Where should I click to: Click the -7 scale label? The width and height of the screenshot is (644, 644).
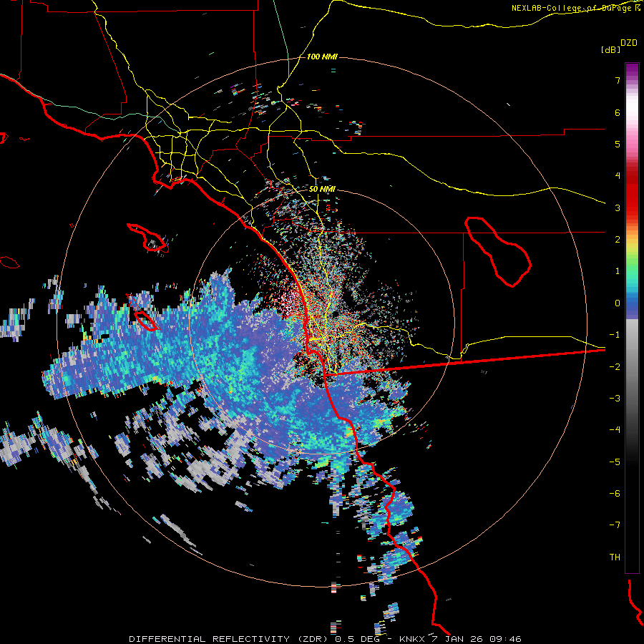(615, 525)
